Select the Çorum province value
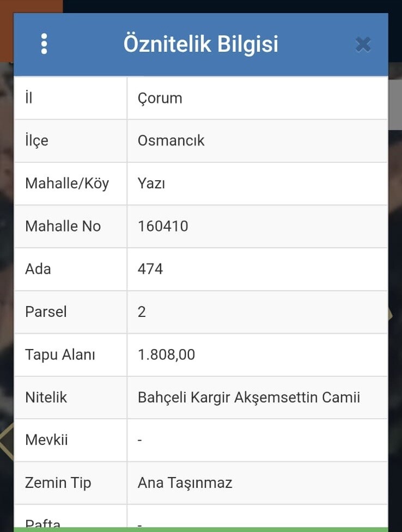 (x=160, y=98)
